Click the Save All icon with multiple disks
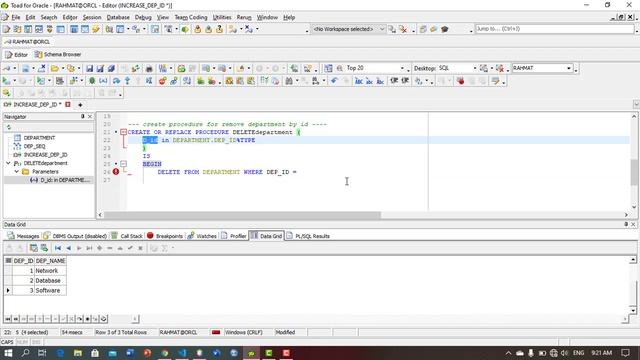 (x=111, y=68)
